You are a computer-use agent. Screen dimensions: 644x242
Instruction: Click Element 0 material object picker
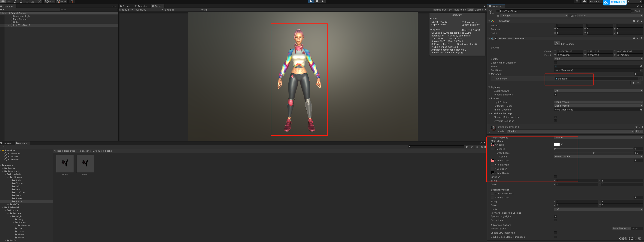(640, 79)
